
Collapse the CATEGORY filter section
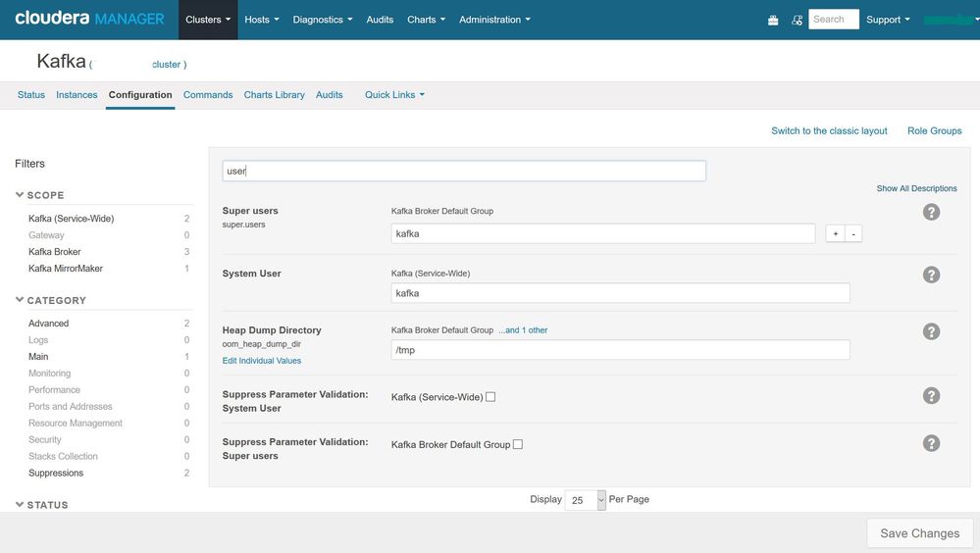click(51, 300)
